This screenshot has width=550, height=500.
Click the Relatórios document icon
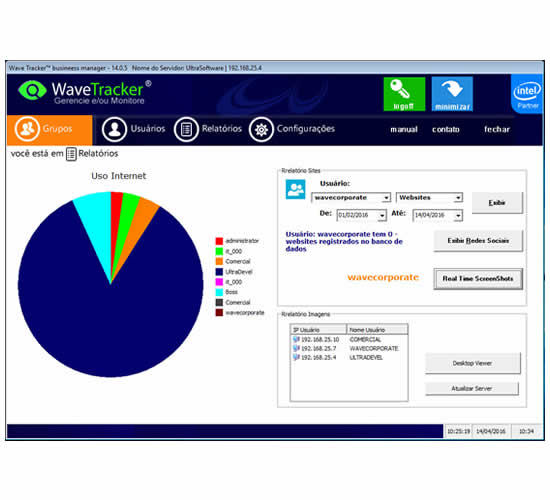pos(186,129)
